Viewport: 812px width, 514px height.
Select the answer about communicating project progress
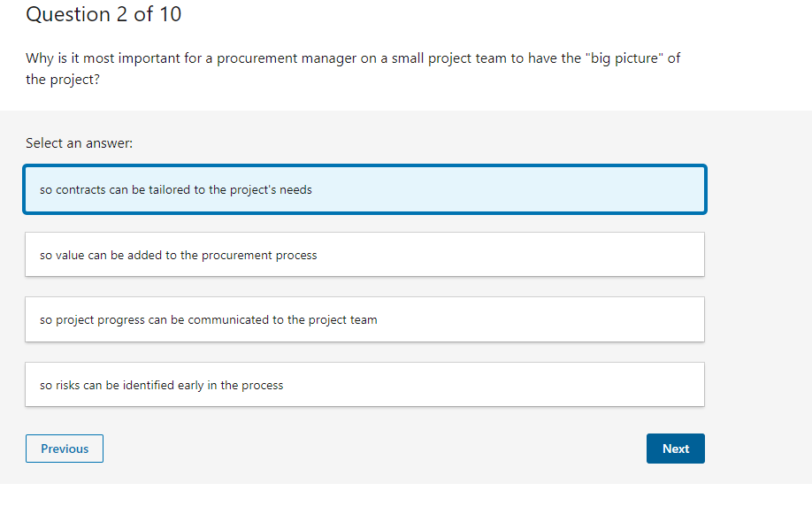coord(364,319)
